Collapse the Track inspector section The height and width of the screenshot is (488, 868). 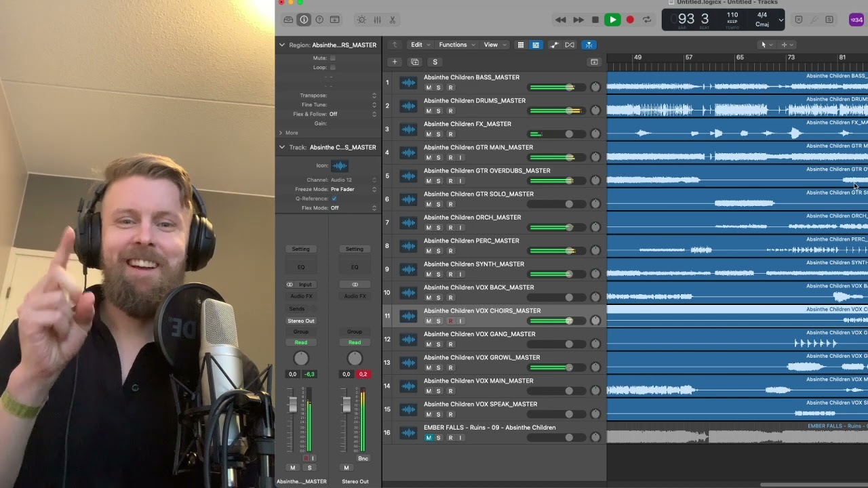[x=282, y=147]
